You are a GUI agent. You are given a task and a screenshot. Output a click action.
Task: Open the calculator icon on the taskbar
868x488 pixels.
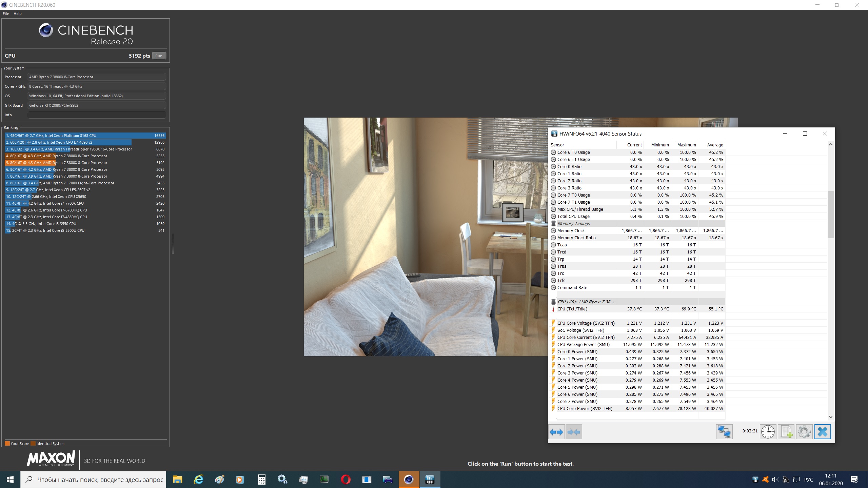coord(261,480)
